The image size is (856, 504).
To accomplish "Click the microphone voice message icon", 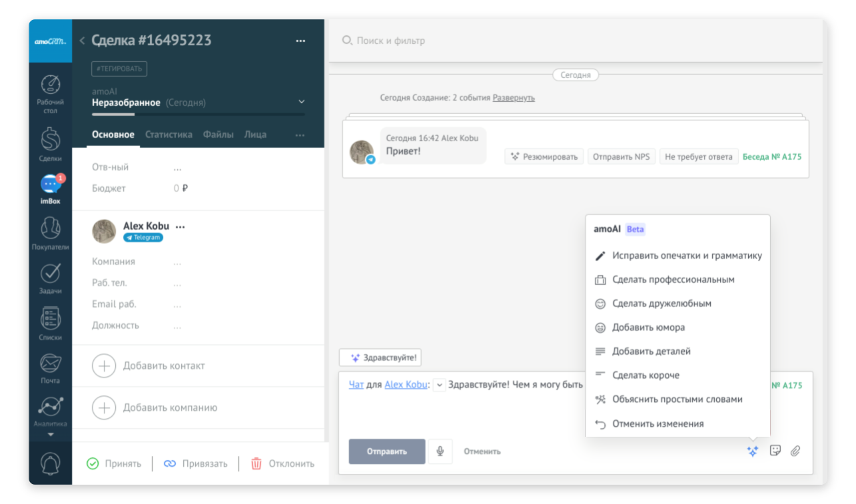I will [x=440, y=451].
